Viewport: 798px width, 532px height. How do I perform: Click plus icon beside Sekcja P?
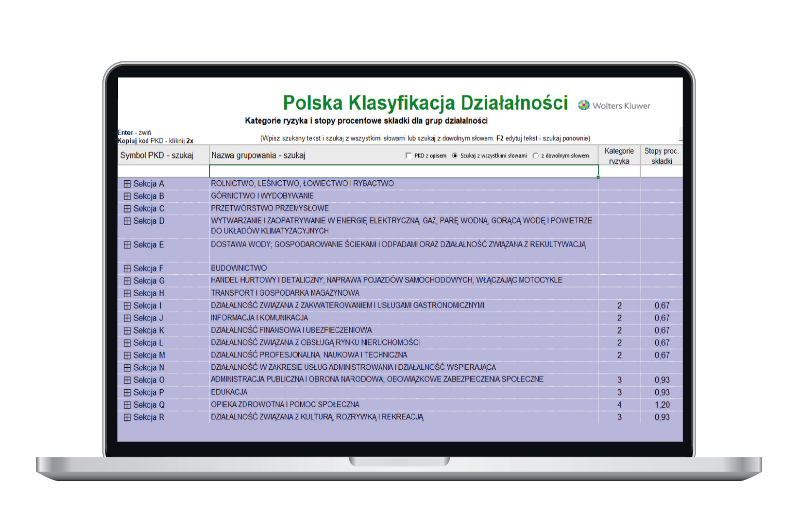[127, 393]
